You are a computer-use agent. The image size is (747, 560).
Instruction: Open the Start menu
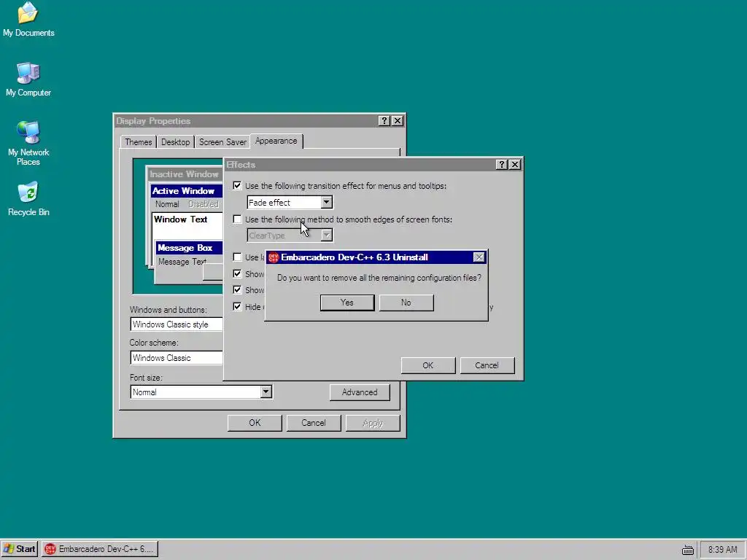tap(19, 549)
